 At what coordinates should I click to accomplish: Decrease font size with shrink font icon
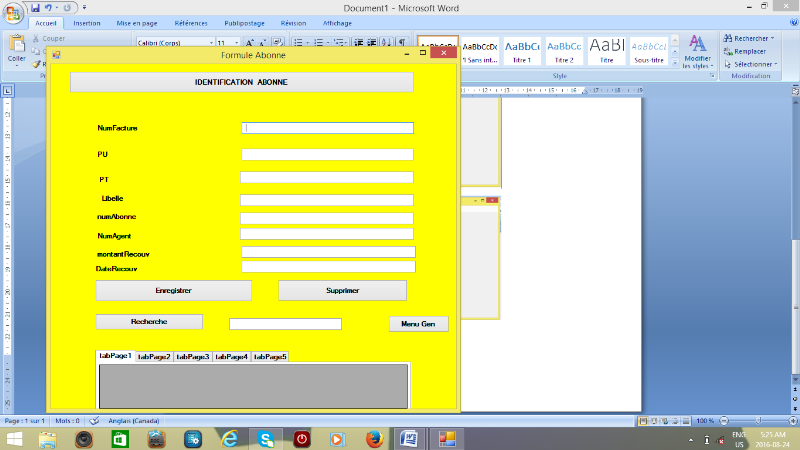[x=263, y=43]
